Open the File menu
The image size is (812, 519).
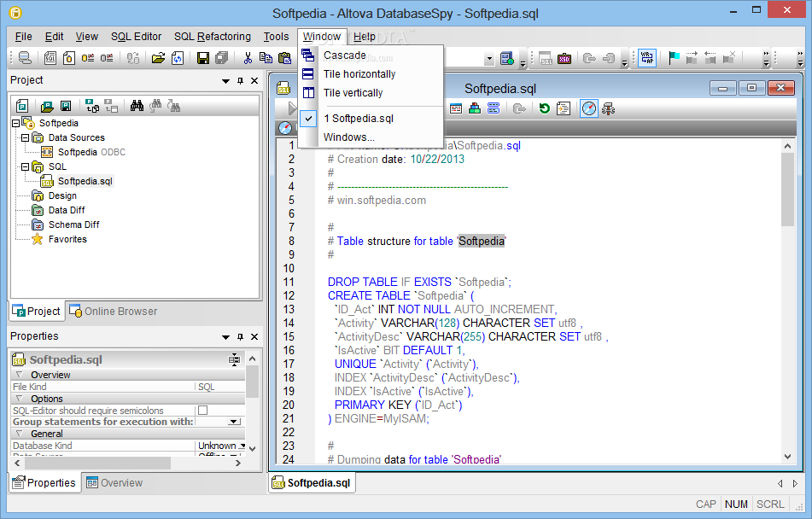point(23,36)
